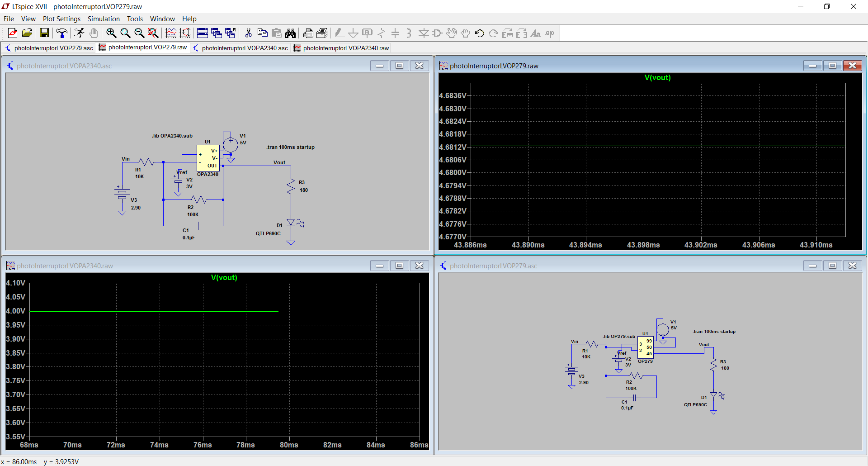Open the Tools menu
The width and height of the screenshot is (868, 466).
[x=135, y=19]
